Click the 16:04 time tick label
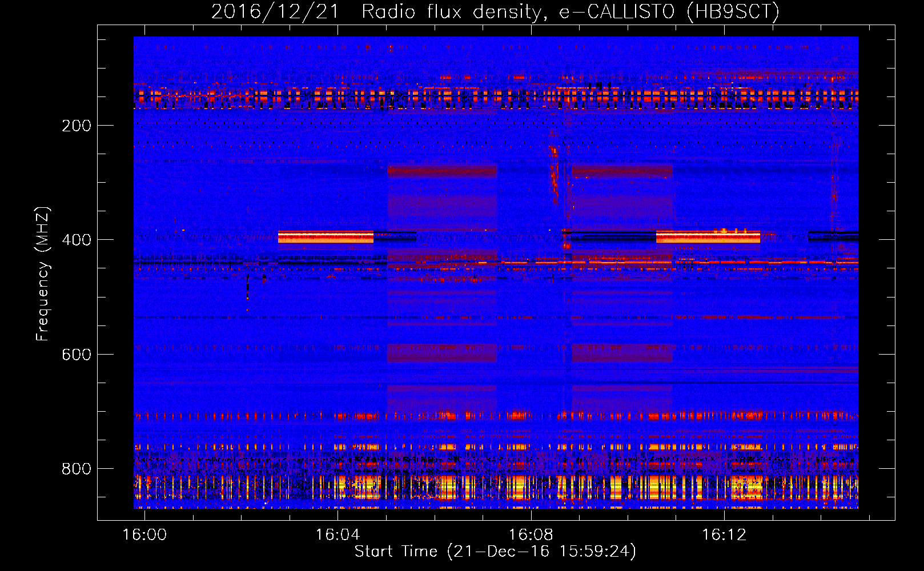The height and width of the screenshot is (571, 924). point(338,534)
